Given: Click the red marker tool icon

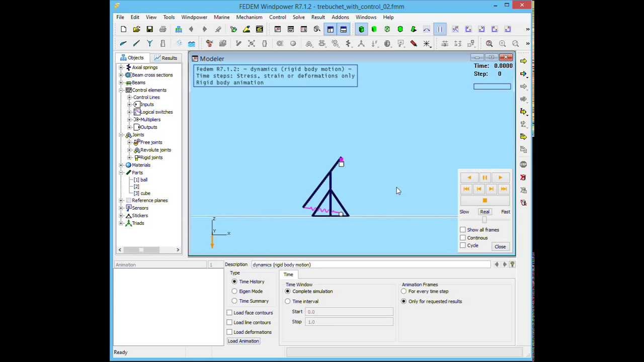Looking at the screenshot, I should point(414,43).
